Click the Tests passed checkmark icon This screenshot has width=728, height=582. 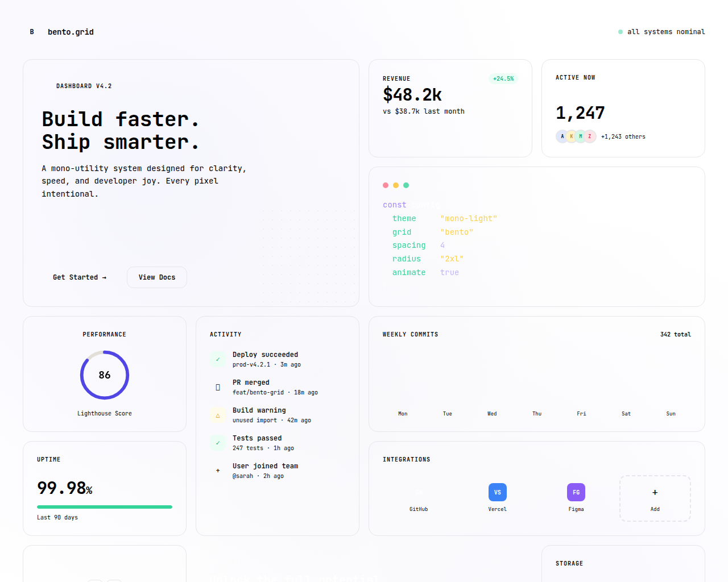click(218, 443)
